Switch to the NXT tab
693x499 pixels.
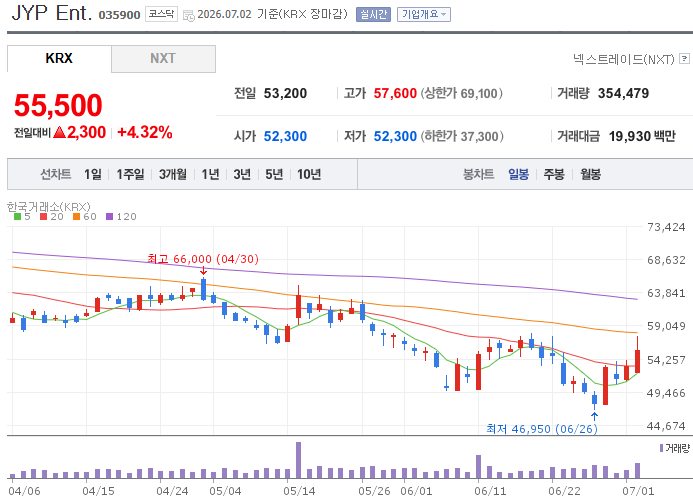[163, 58]
